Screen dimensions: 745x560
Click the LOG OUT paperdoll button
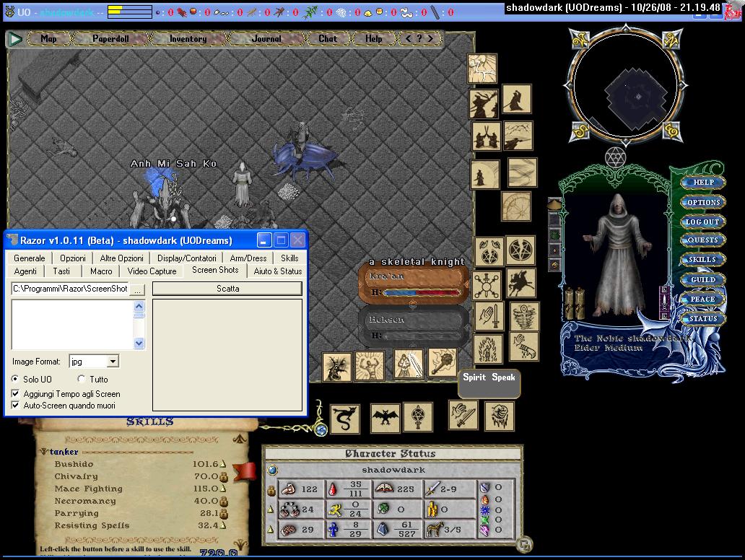click(x=702, y=222)
